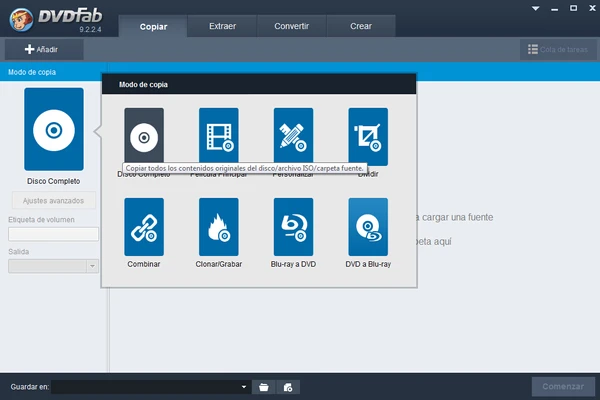Choose the Clonar/Grabar flame icon

click(x=218, y=227)
